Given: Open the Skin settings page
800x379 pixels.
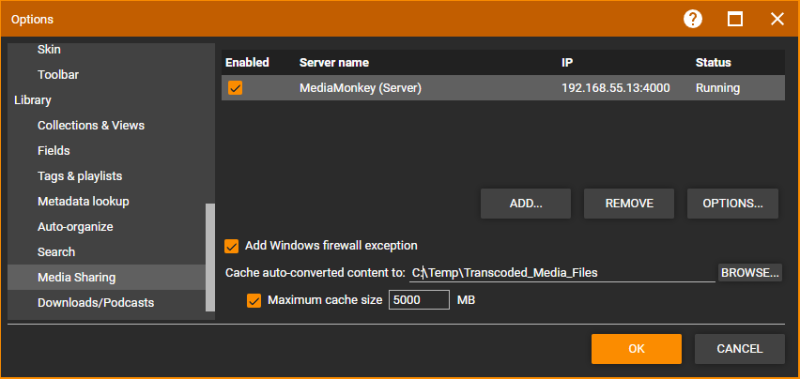Looking at the screenshot, I should point(49,49).
